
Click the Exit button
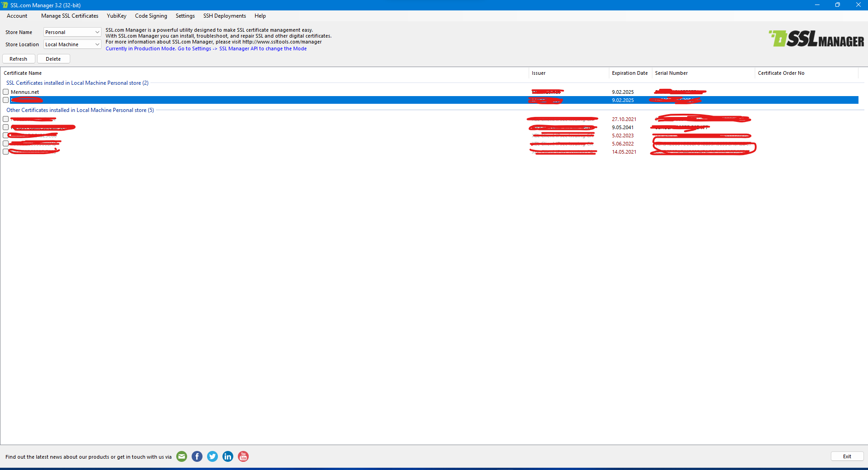pyautogui.click(x=847, y=456)
